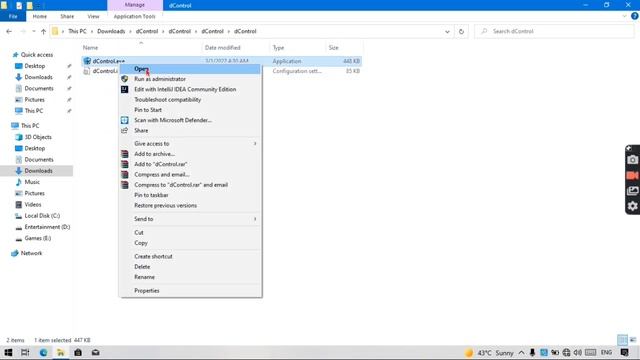Expand the Give access to submenu

coord(190,144)
